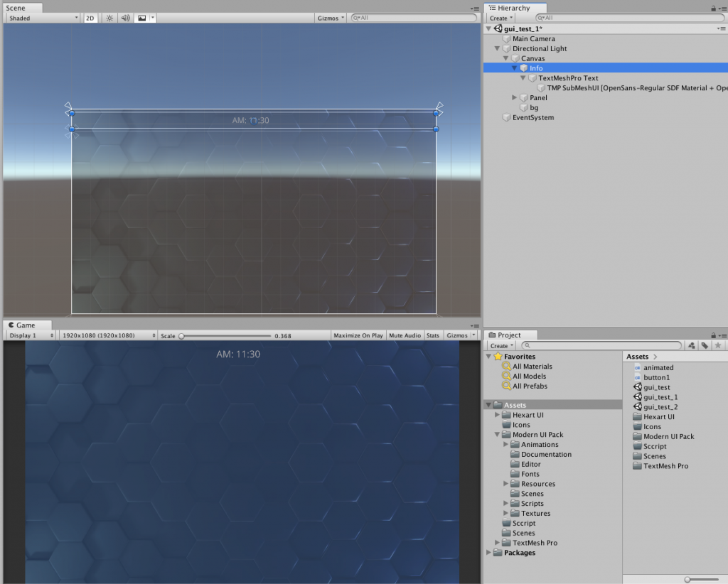
Task: Toggle scene lighting sun icon
Action: click(109, 18)
